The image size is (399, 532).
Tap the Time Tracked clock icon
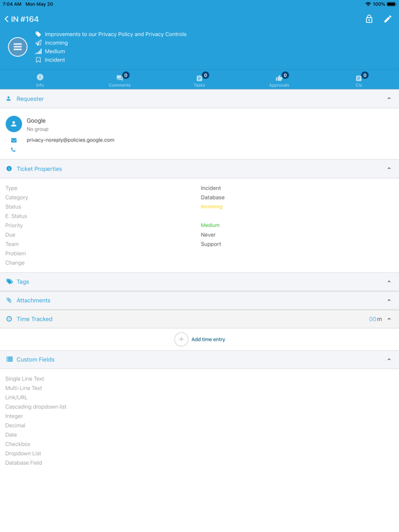tap(9, 319)
